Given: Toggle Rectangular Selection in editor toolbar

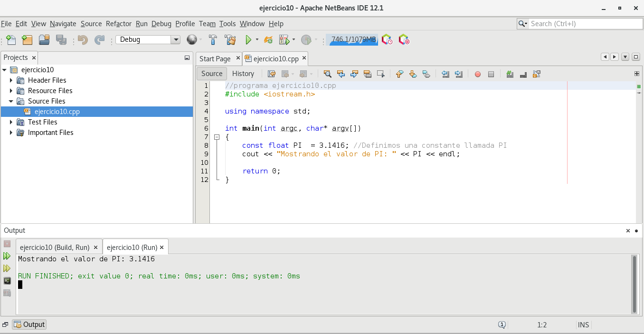Looking at the screenshot, I should tap(380, 74).
